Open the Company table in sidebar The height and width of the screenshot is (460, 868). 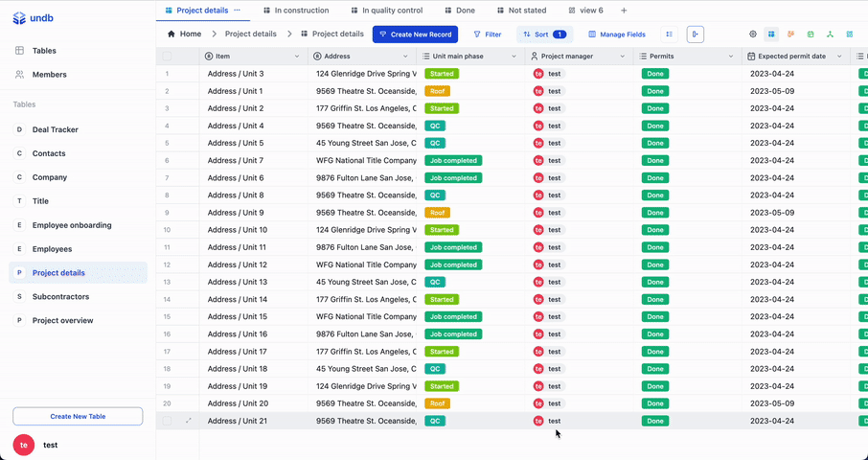click(x=78, y=177)
